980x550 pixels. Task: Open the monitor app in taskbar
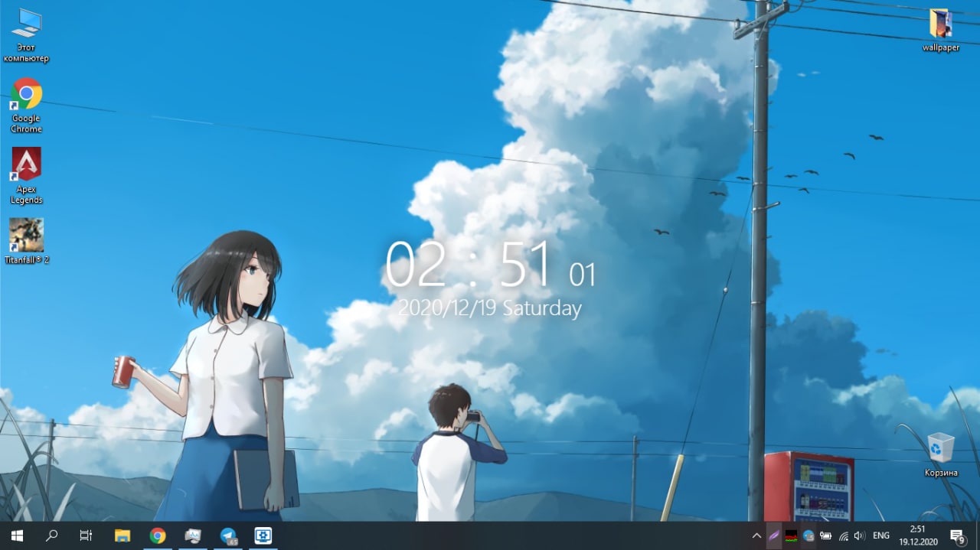point(193,535)
